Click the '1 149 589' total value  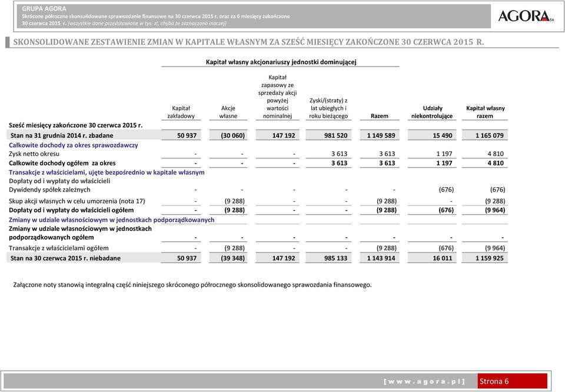(x=381, y=135)
